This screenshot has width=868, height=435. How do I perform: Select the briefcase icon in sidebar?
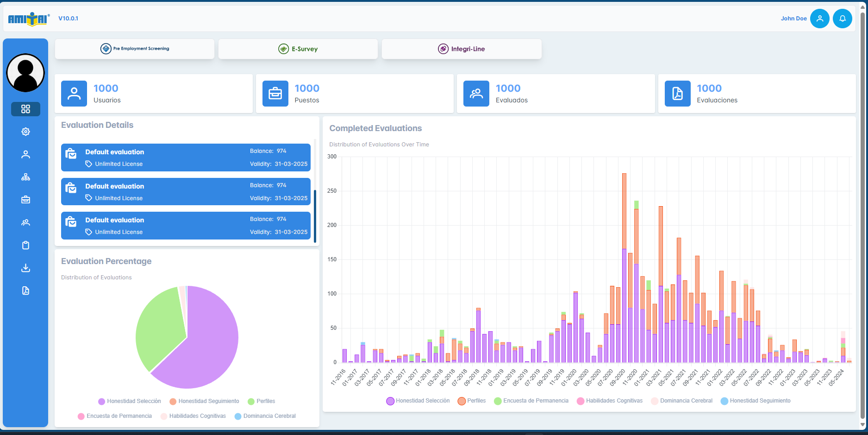[25, 200]
